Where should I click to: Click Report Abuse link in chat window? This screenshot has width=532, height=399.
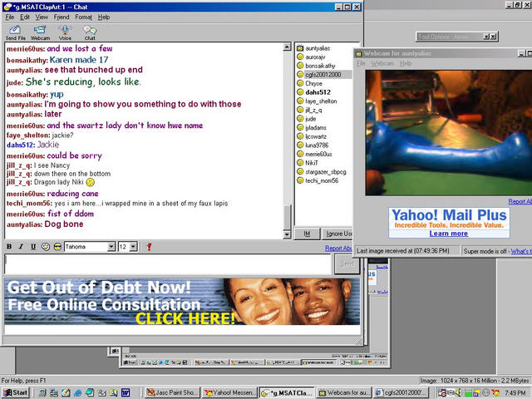(x=338, y=249)
